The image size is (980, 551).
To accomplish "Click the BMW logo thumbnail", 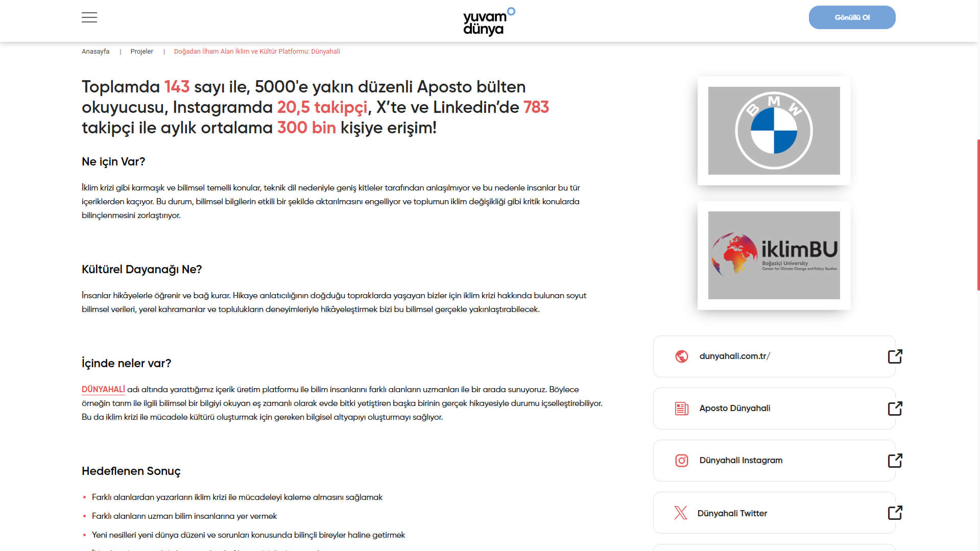I will [x=774, y=131].
